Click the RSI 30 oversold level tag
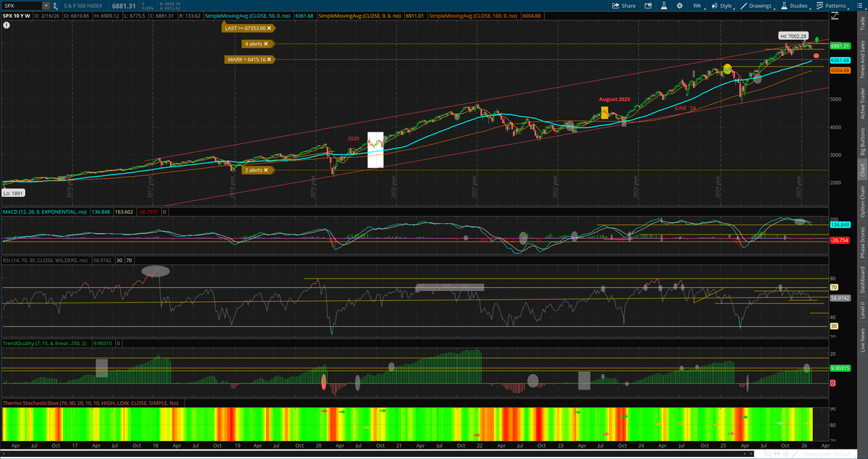Screen dimensions: 868x459 pos(833,327)
